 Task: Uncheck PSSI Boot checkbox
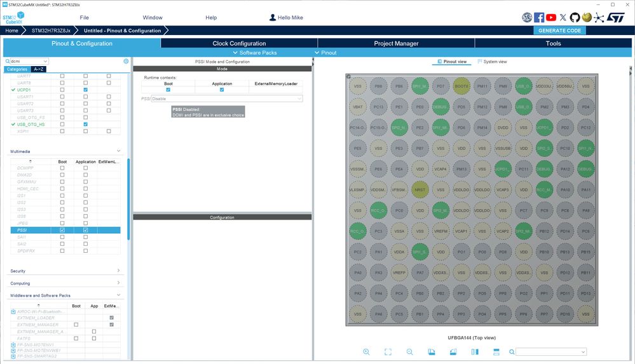62,230
